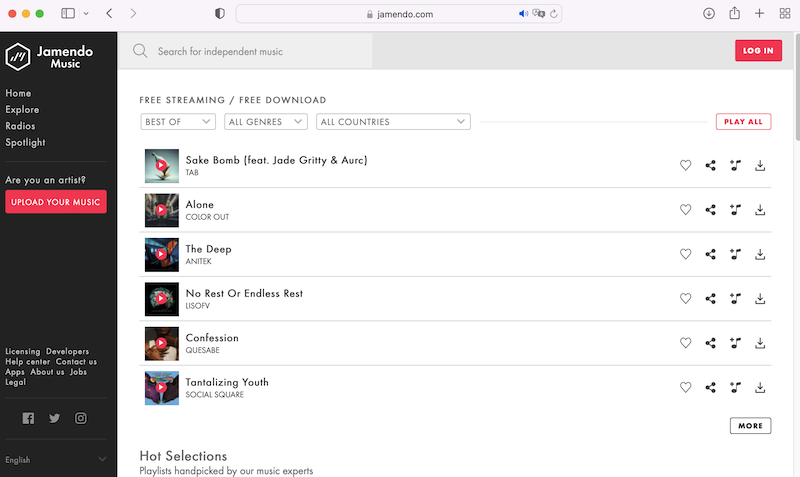
Task: Go to Explore in the sidebar
Action: (x=22, y=110)
